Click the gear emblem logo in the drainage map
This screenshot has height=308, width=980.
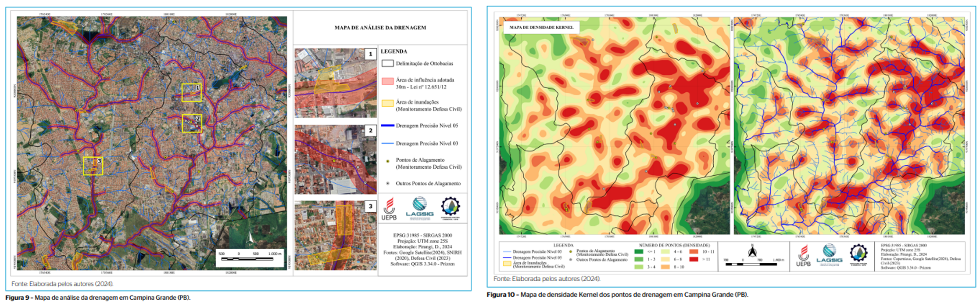(x=450, y=207)
